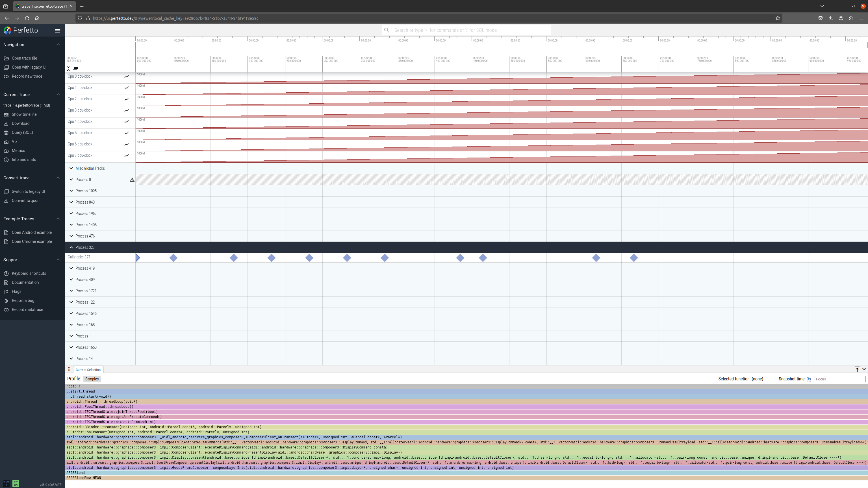Collapse the expanded Process 327 group
The width and height of the screenshot is (868, 488).
click(x=71, y=248)
